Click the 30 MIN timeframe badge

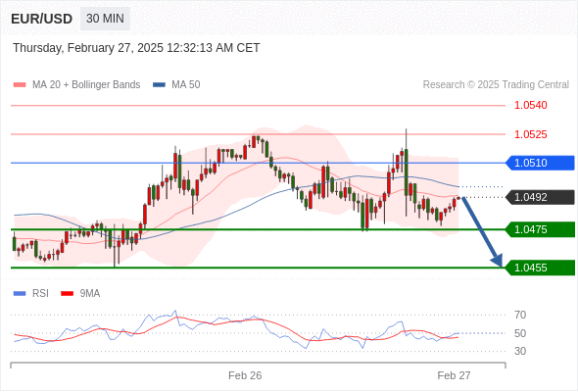(x=105, y=19)
